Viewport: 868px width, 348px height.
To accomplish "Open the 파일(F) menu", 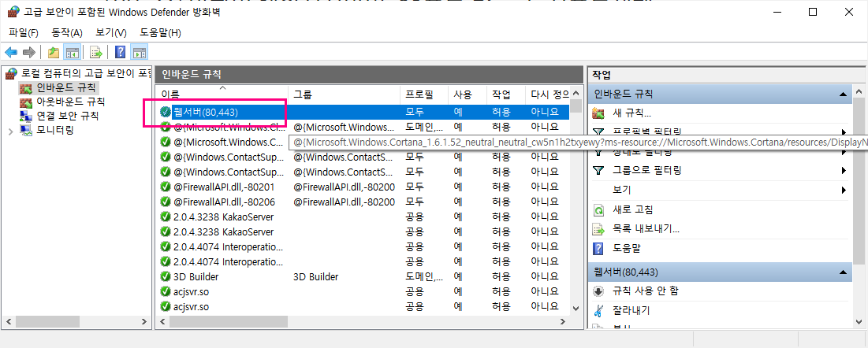I will [x=24, y=32].
